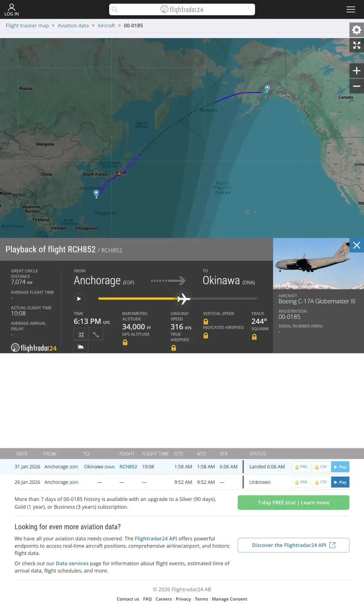The height and width of the screenshot is (614, 364).
Task: Open Manage Consent footer link
Action: (230, 599)
